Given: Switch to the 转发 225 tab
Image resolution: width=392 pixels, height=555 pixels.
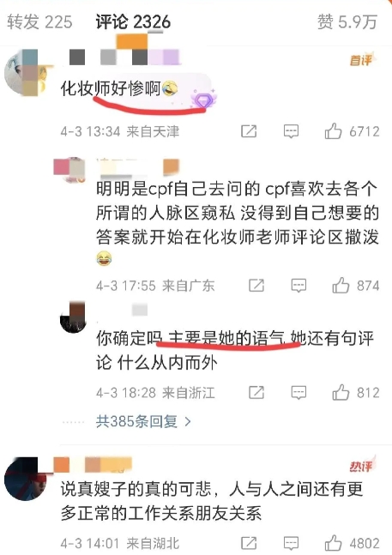Looking at the screenshot, I should pyautogui.click(x=39, y=22).
